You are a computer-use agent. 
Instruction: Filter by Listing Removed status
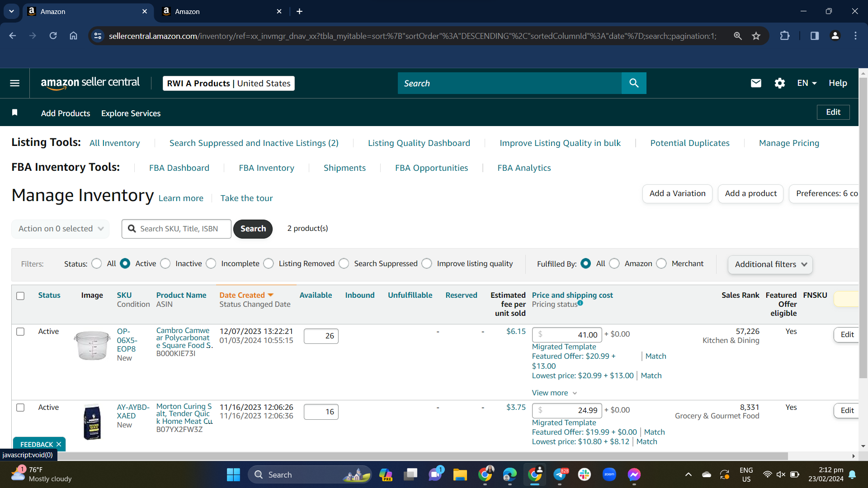tap(269, 263)
